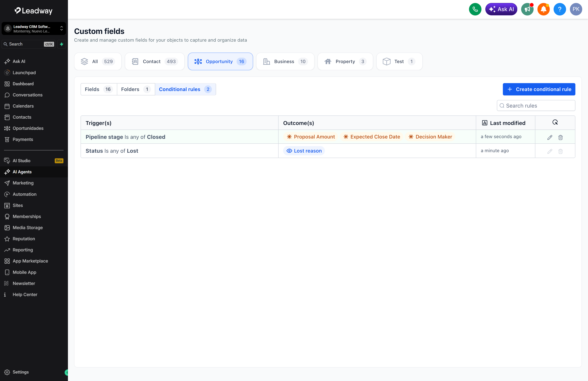The width and height of the screenshot is (588, 381).
Task: Open Payments in the sidebar
Action: (x=34, y=139)
